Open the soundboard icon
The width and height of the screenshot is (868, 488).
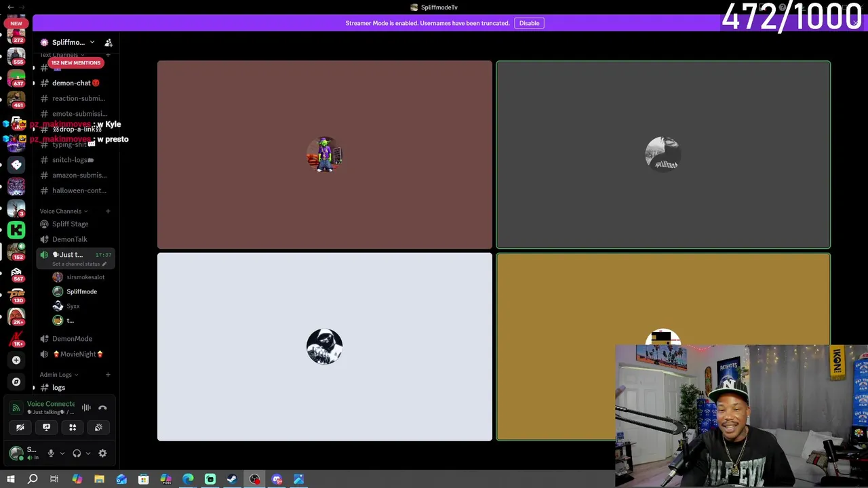tap(98, 427)
